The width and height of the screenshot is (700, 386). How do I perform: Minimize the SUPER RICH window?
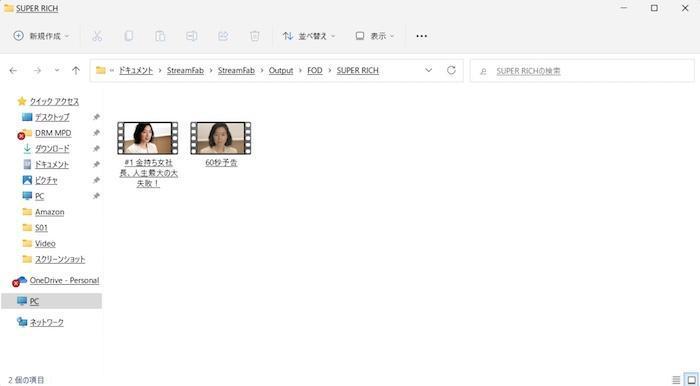click(x=624, y=8)
